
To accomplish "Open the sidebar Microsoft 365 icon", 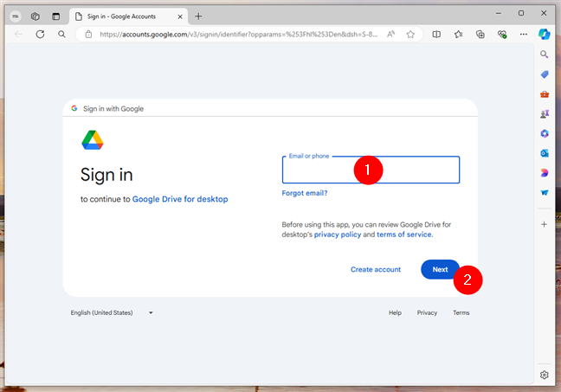I will (545, 134).
